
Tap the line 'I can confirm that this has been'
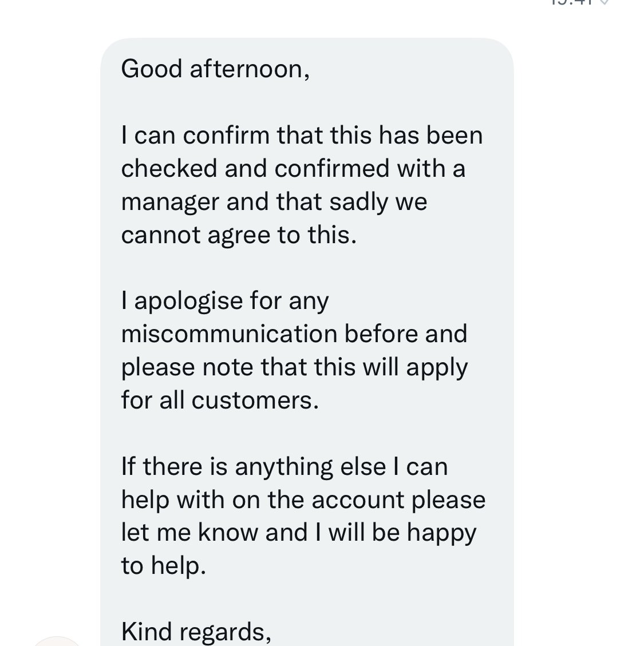[302, 136]
